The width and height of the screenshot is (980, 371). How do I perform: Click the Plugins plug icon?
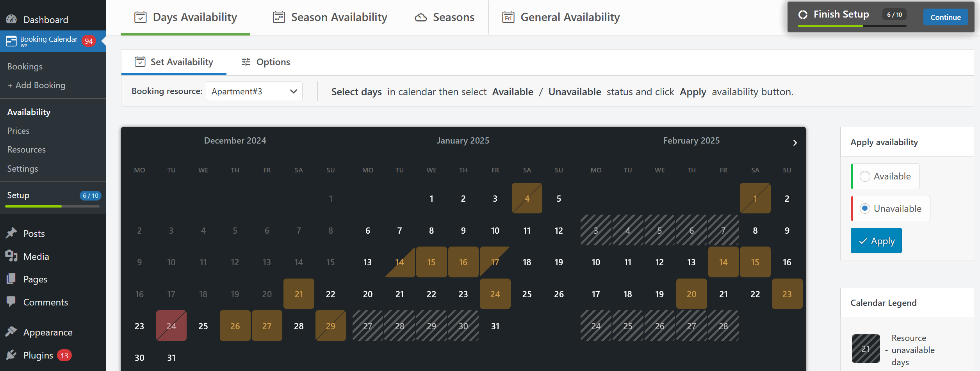click(x=11, y=355)
